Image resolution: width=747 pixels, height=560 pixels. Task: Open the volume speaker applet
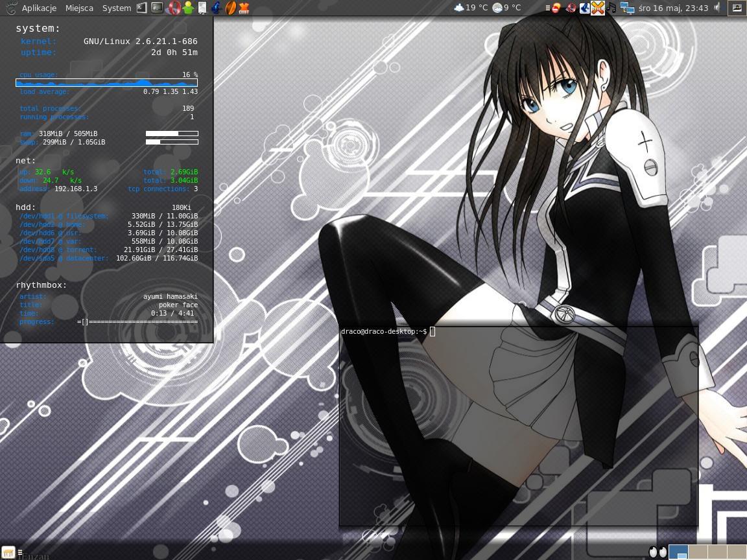pos(717,8)
